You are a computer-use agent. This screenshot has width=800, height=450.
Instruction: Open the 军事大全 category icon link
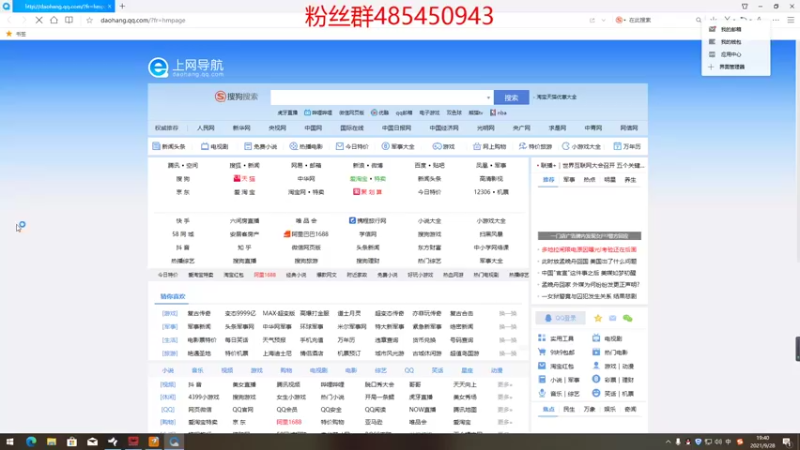coord(398,146)
